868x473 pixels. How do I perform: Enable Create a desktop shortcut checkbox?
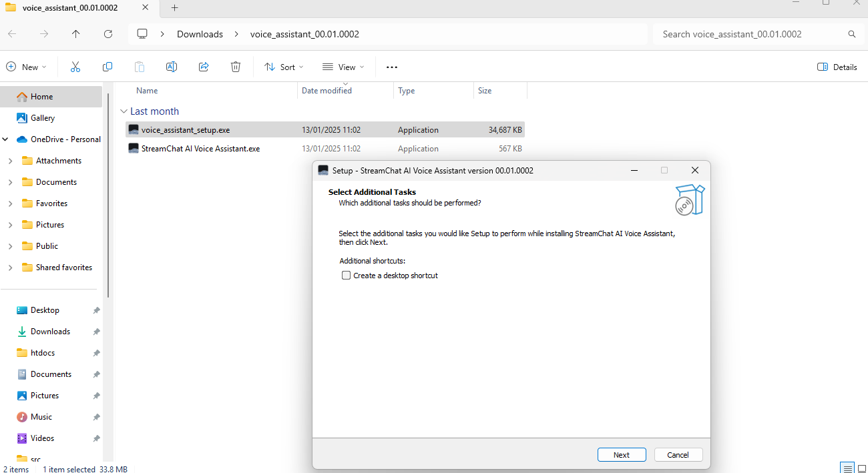[346, 276]
